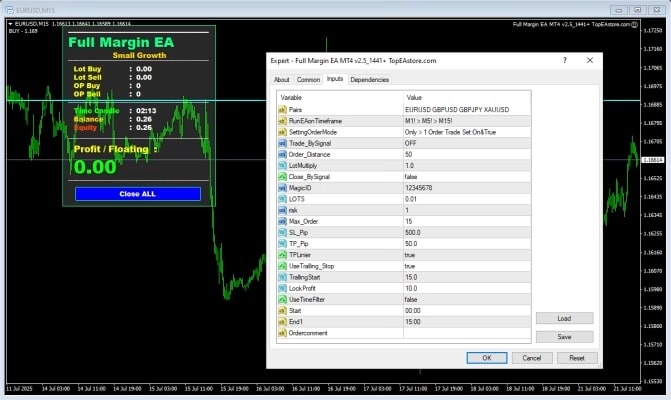The height and width of the screenshot is (400, 671).
Task: Open SettingOrderMode value dropdown
Action: [x=467, y=132]
